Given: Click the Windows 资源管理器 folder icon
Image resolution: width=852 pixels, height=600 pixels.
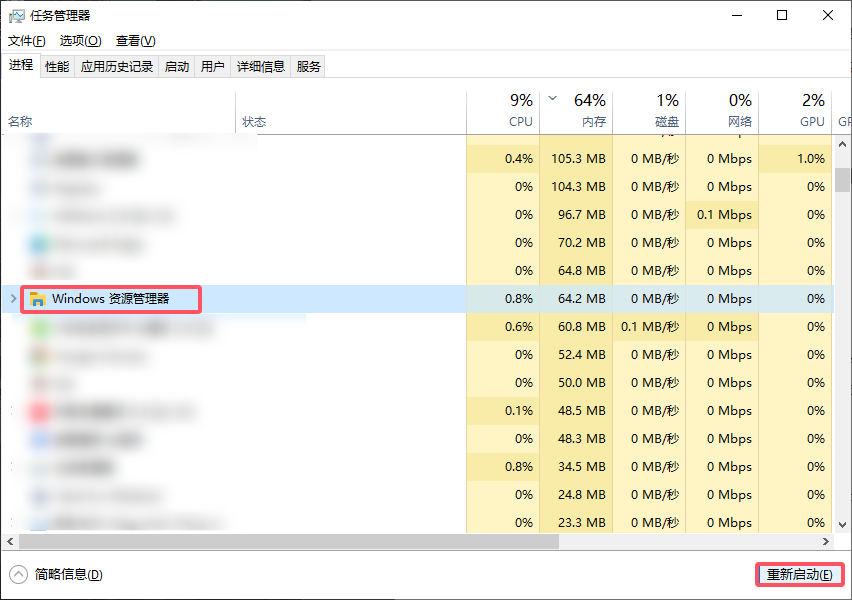Looking at the screenshot, I should pyautogui.click(x=38, y=298).
